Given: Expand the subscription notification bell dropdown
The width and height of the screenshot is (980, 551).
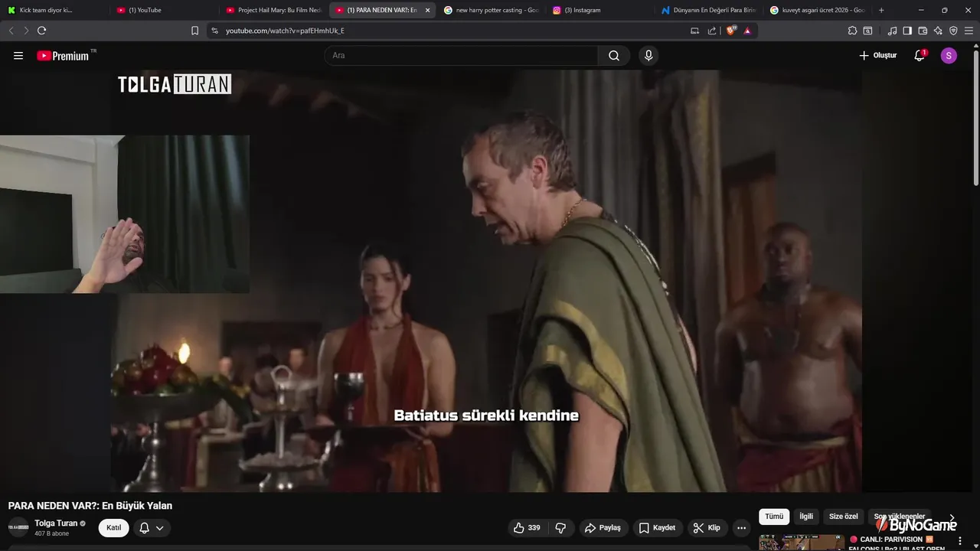Looking at the screenshot, I should coord(152,527).
